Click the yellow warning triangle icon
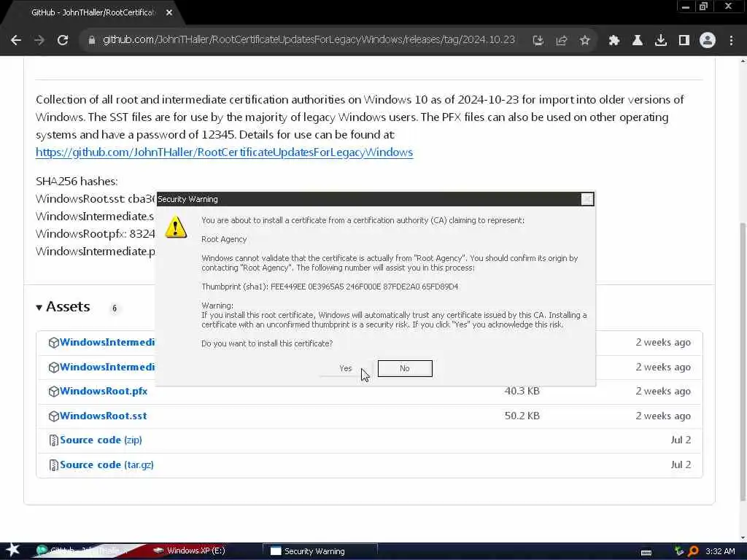This screenshot has width=747, height=560. coord(176,227)
